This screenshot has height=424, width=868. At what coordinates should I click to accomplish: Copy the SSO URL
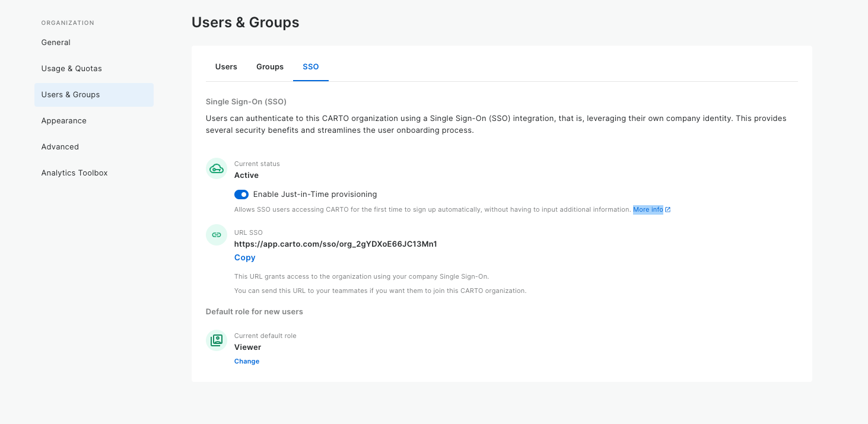click(244, 258)
